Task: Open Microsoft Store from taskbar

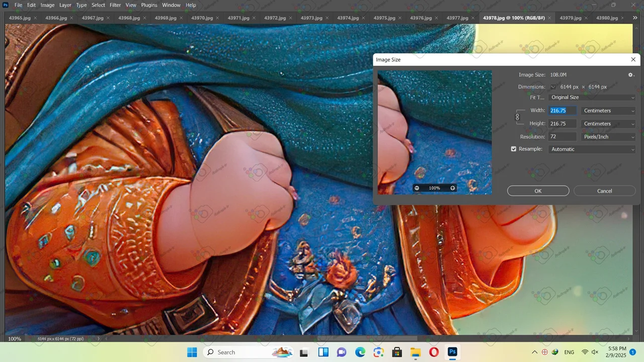Action: pyautogui.click(x=397, y=352)
